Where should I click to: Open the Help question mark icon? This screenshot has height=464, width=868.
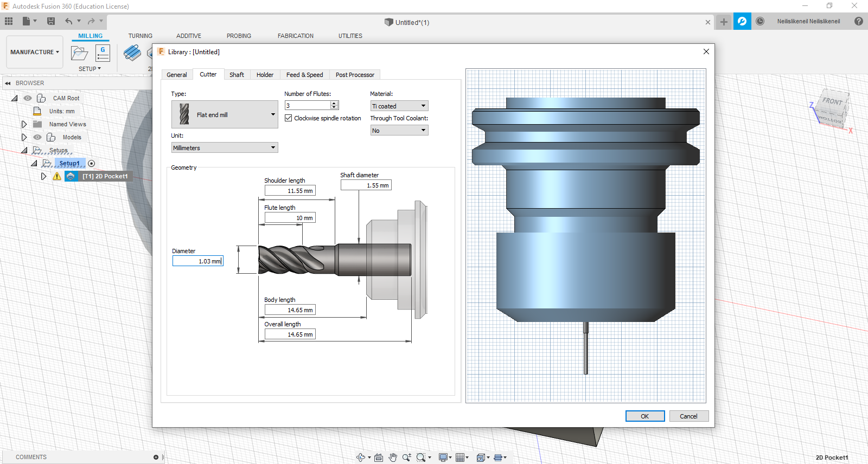pyautogui.click(x=858, y=21)
